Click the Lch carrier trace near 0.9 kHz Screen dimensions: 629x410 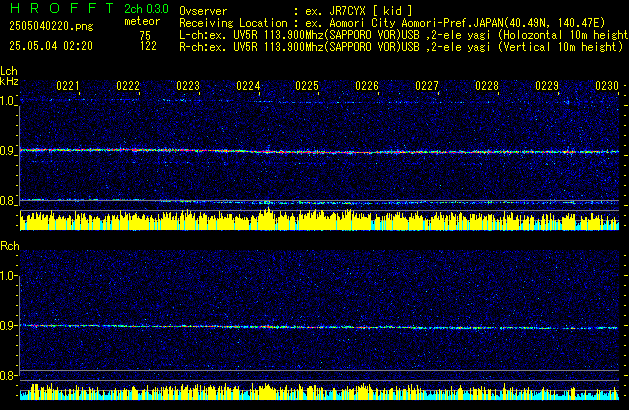[x=319, y=152]
